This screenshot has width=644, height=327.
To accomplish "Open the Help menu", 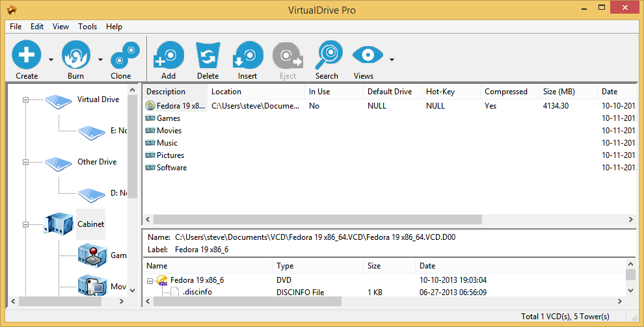I will (x=114, y=27).
